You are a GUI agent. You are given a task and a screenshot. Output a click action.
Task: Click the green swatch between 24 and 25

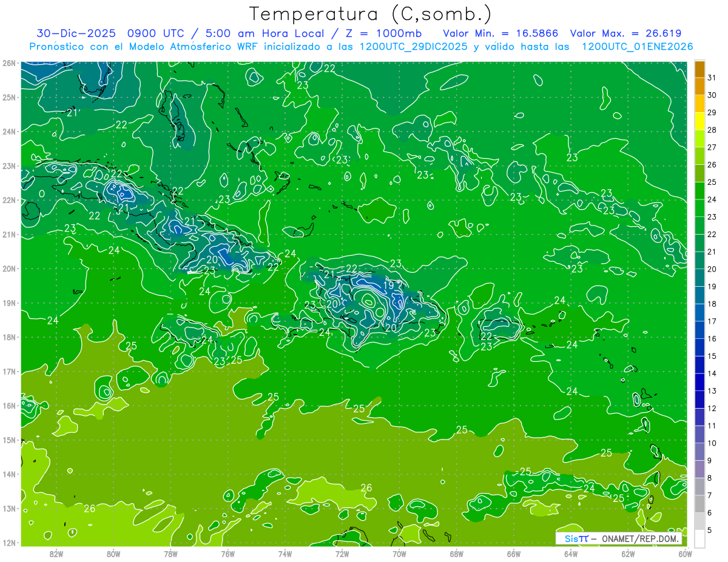point(699,190)
